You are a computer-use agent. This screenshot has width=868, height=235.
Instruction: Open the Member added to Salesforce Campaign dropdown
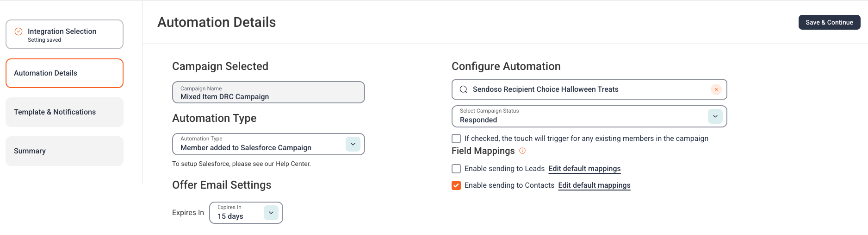pyautogui.click(x=268, y=144)
